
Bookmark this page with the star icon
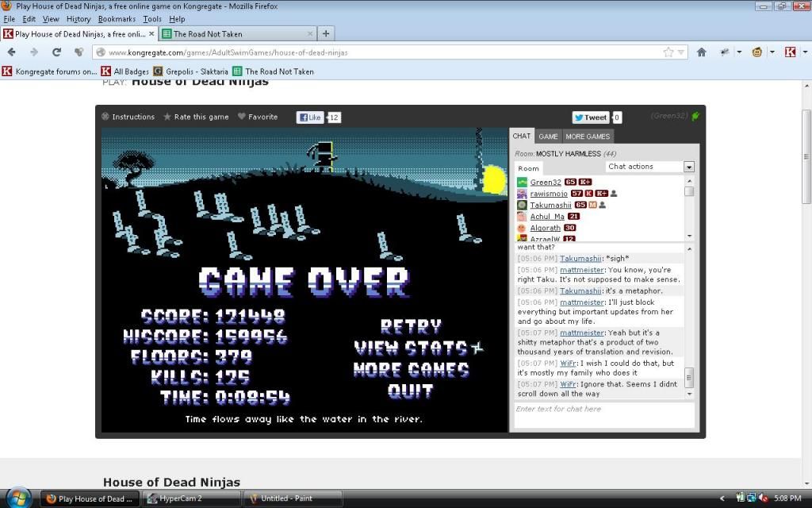(x=668, y=52)
